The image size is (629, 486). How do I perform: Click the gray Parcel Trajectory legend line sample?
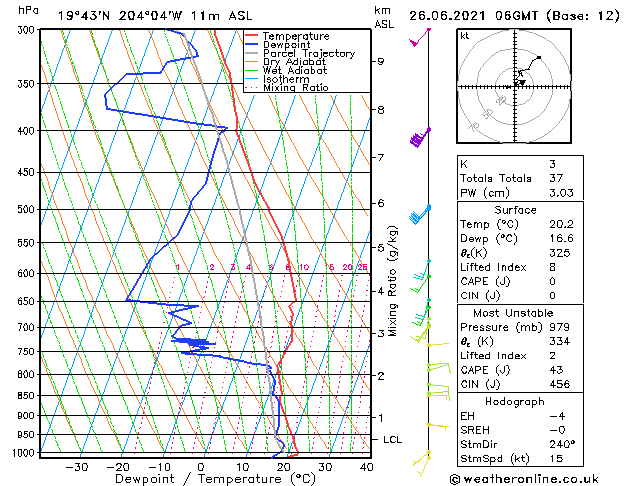click(x=251, y=53)
